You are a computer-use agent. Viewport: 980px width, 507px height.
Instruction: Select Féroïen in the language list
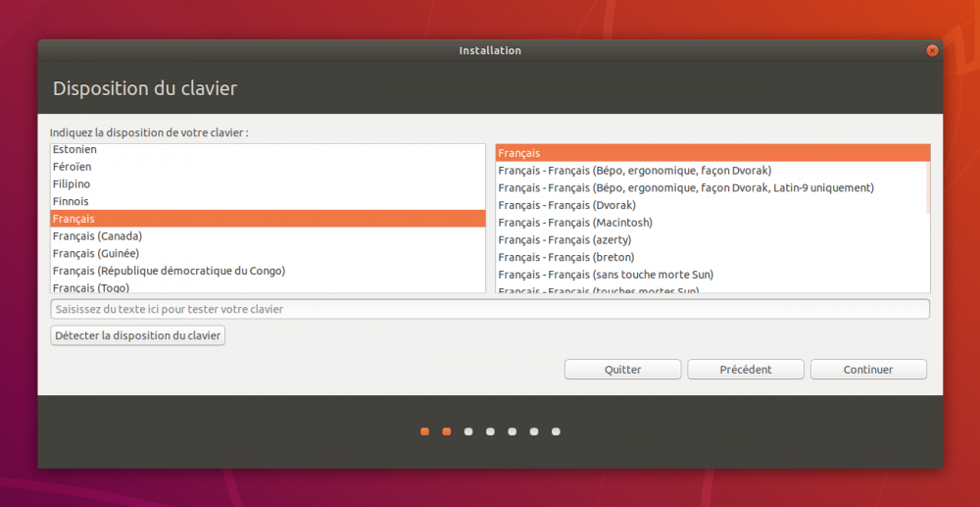pyautogui.click(x=268, y=167)
